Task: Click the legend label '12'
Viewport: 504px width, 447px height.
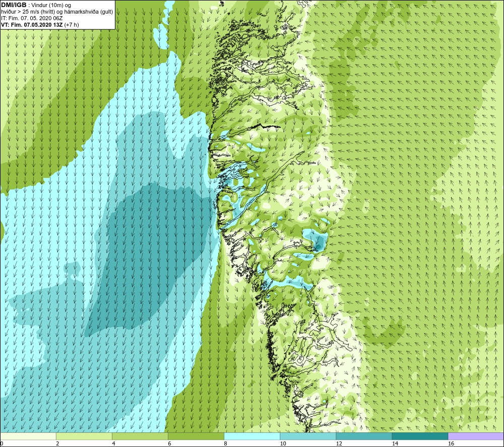Action: [x=339, y=444]
